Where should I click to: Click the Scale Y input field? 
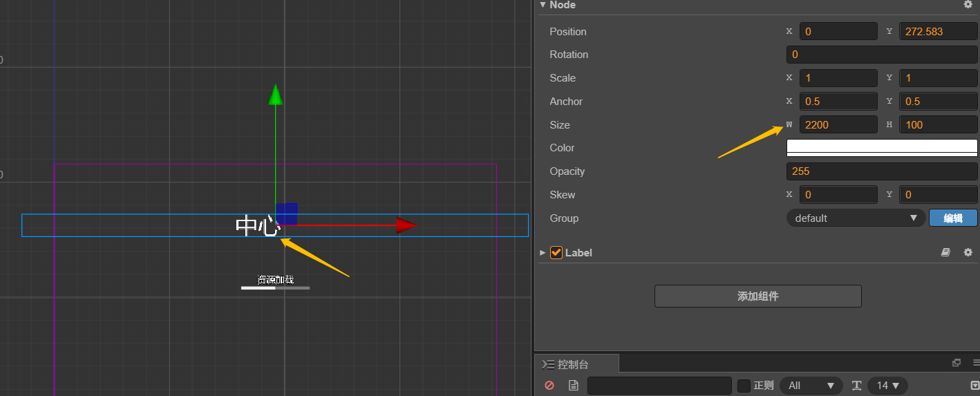tap(939, 78)
